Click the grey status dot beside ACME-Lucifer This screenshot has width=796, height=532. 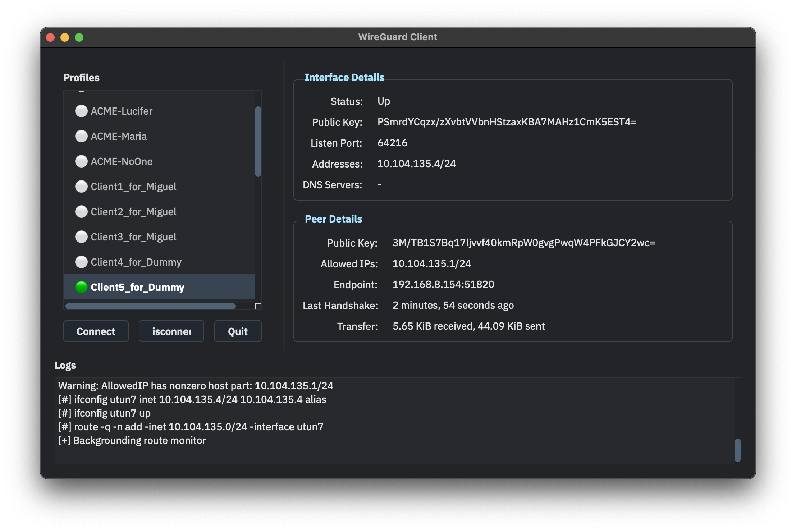(81, 111)
